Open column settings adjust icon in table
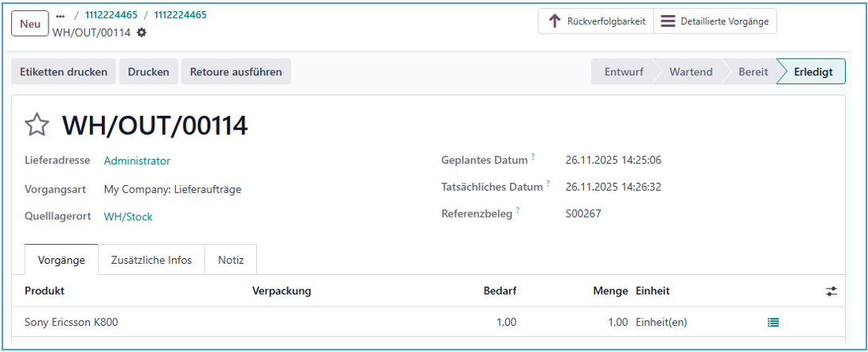The height and width of the screenshot is (352, 868). click(x=831, y=292)
